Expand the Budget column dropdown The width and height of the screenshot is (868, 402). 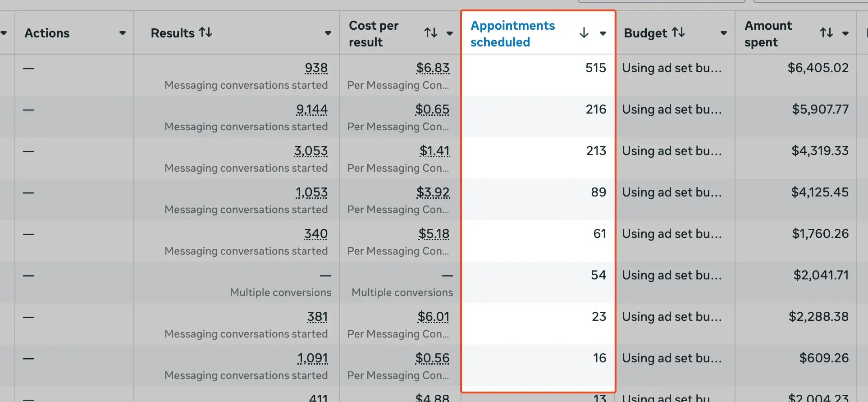[x=723, y=33]
